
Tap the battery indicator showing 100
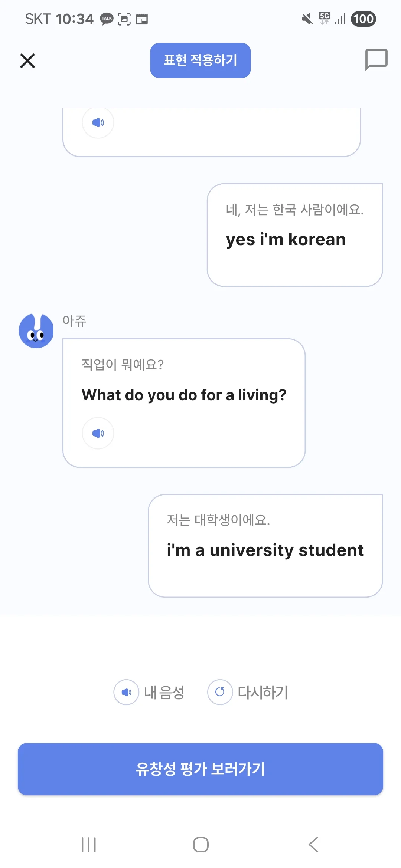pyautogui.click(x=363, y=19)
